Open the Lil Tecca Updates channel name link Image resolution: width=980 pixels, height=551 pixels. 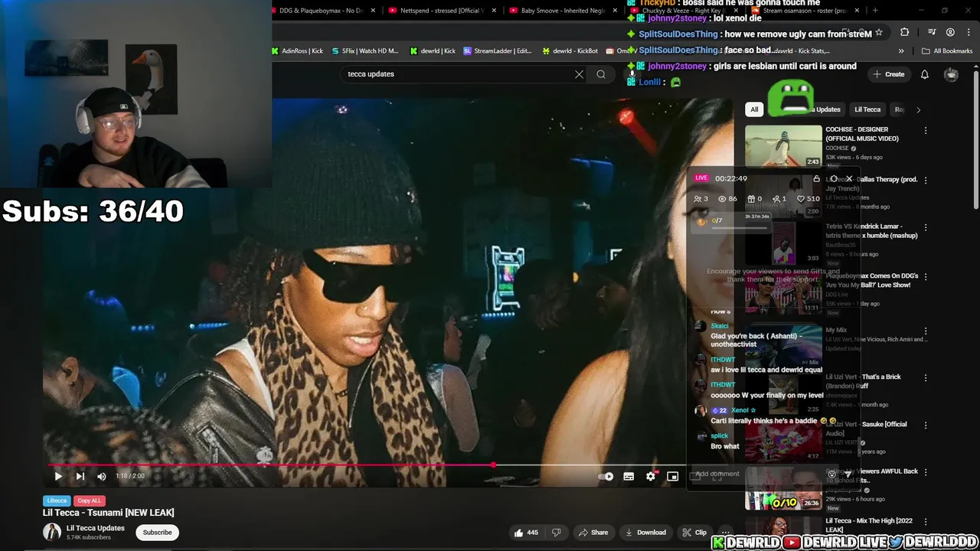(x=96, y=528)
